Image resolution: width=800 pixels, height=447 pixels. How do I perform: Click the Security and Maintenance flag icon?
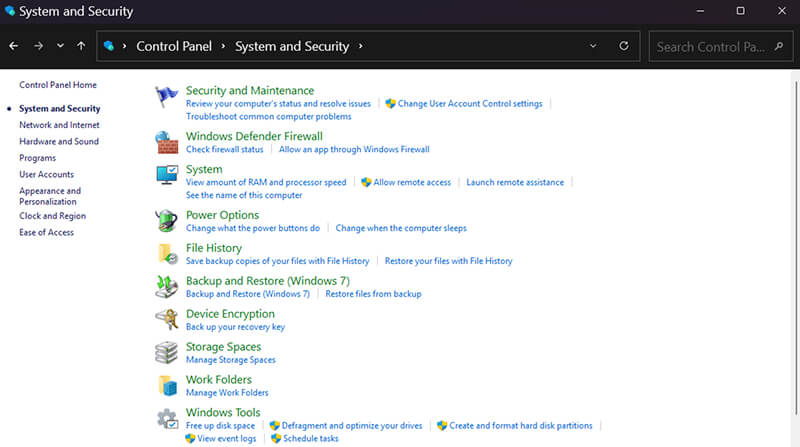[x=166, y=96]
